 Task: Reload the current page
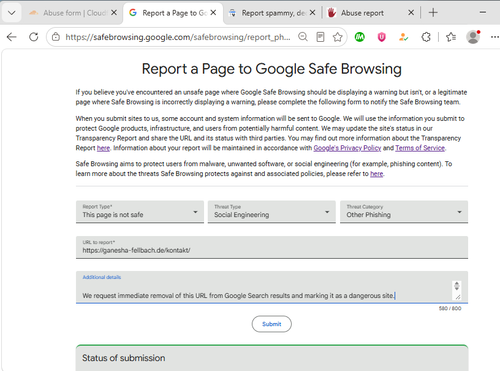34,37
